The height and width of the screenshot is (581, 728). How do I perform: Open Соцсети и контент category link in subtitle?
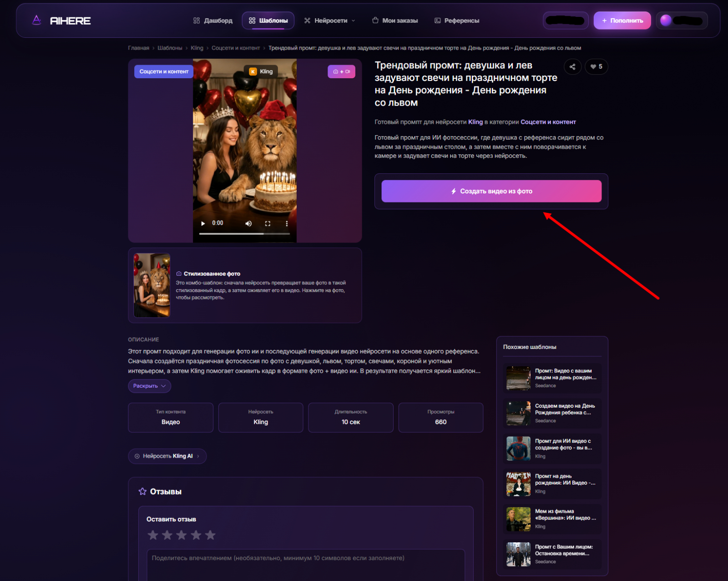click(548, 122)
